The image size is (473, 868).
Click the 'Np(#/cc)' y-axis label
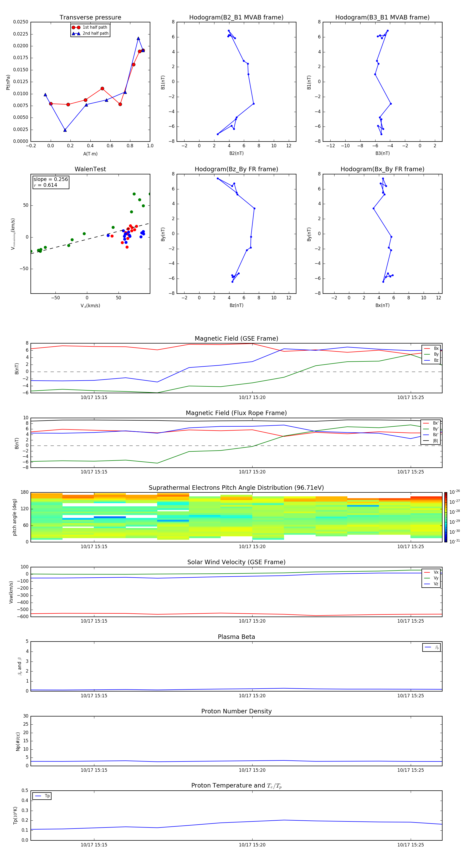pos(18,741)
